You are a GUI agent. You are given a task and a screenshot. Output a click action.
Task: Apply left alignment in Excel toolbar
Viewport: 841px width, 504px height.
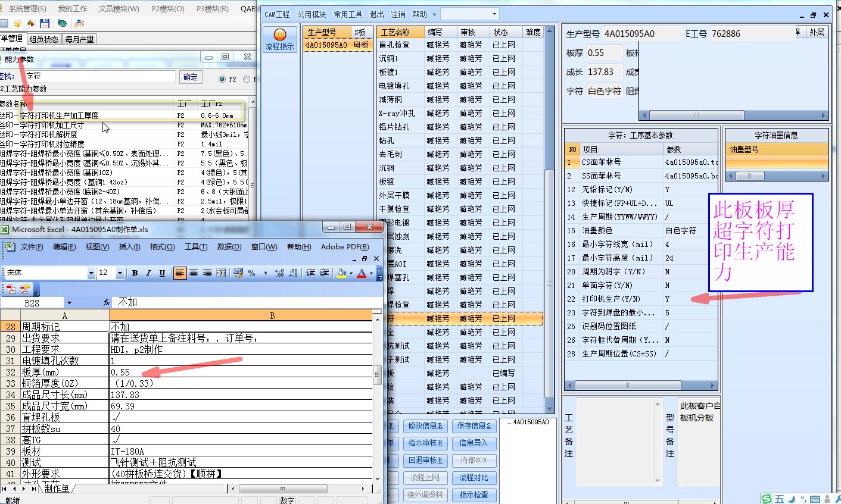180,273
